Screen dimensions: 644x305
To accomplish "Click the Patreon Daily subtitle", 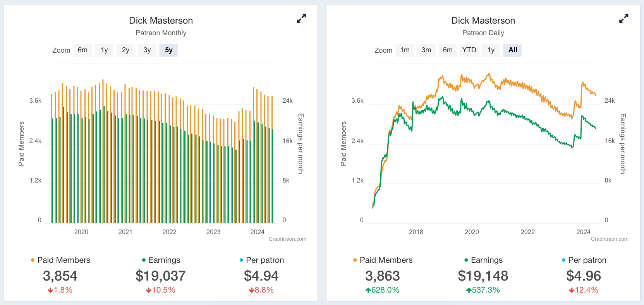I will 483,33.
